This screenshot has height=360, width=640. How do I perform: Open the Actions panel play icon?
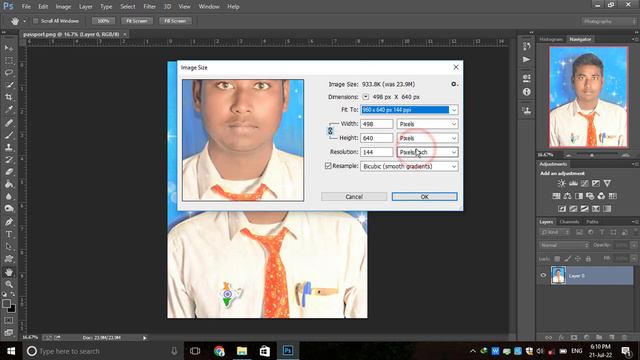(527, 60)
